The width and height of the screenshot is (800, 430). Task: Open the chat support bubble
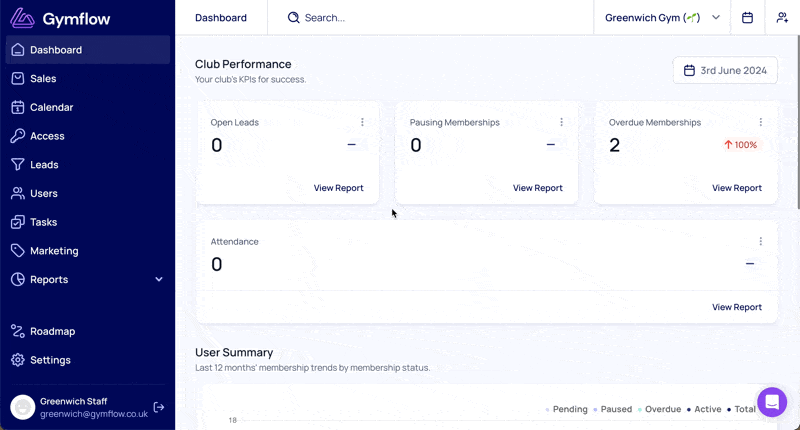coord(772,402)
